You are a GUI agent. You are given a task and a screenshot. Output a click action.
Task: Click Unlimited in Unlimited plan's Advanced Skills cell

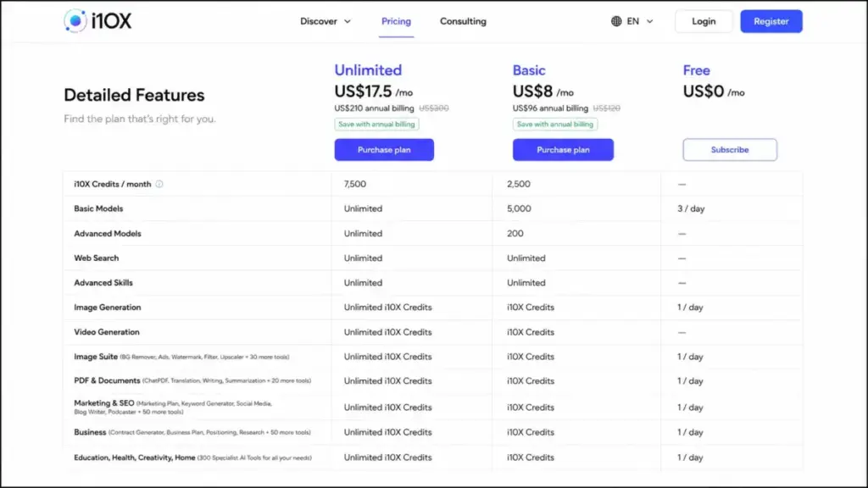coord(363,283)
